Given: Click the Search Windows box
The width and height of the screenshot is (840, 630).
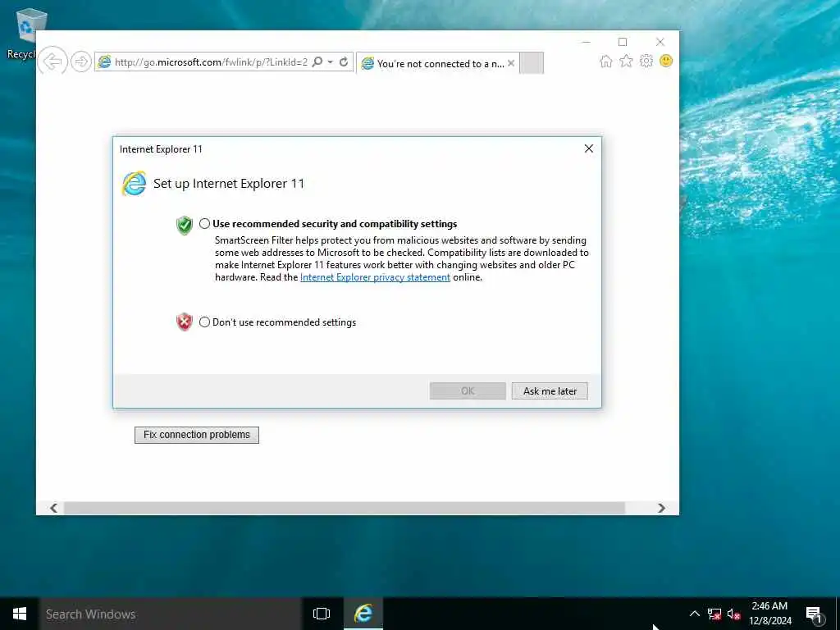Looking at the screenshot, I should 171,614.
